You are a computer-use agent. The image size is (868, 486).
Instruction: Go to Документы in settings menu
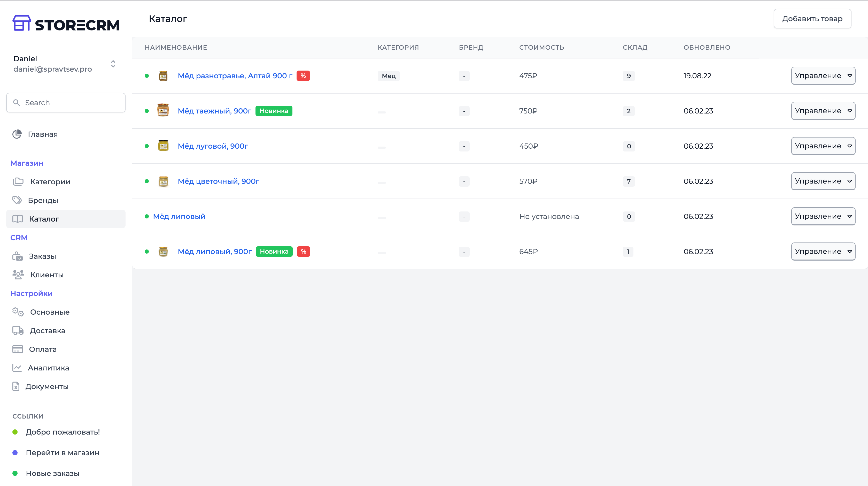tap(47, 386)
